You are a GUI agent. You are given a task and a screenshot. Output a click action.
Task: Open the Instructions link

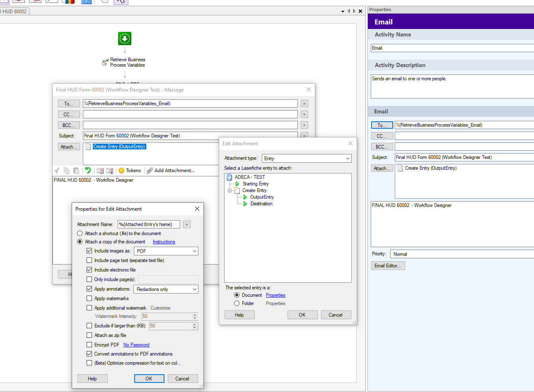tap(164, 242)
